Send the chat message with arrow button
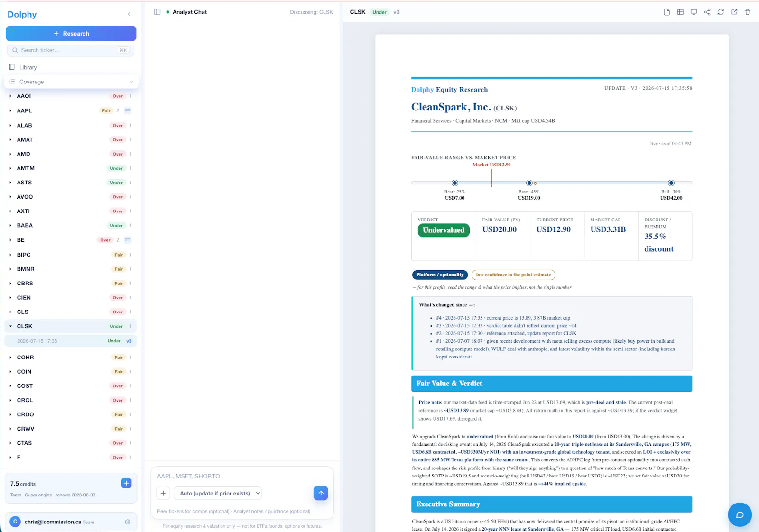 [321, 493]
